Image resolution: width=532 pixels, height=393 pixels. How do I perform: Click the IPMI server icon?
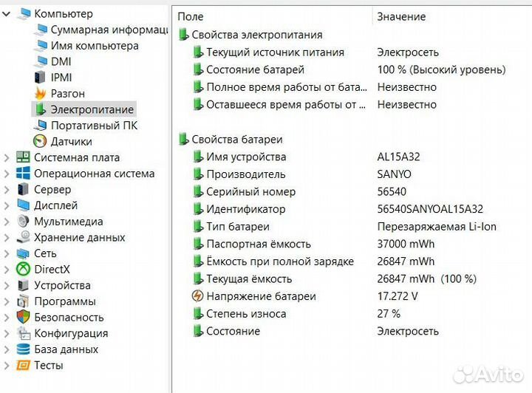click(x=40, y=78)
